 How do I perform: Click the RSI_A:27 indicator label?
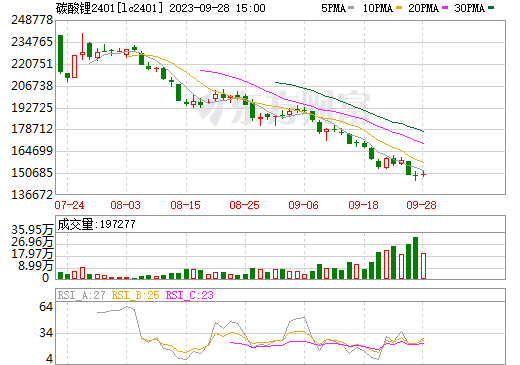point(82,295)
